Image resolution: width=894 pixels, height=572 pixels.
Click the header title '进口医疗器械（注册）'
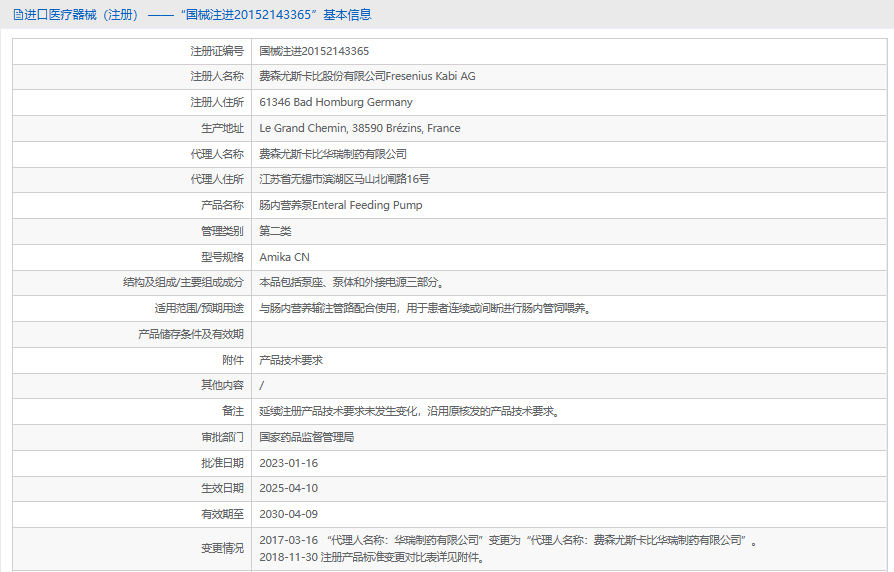click(81, 15)
